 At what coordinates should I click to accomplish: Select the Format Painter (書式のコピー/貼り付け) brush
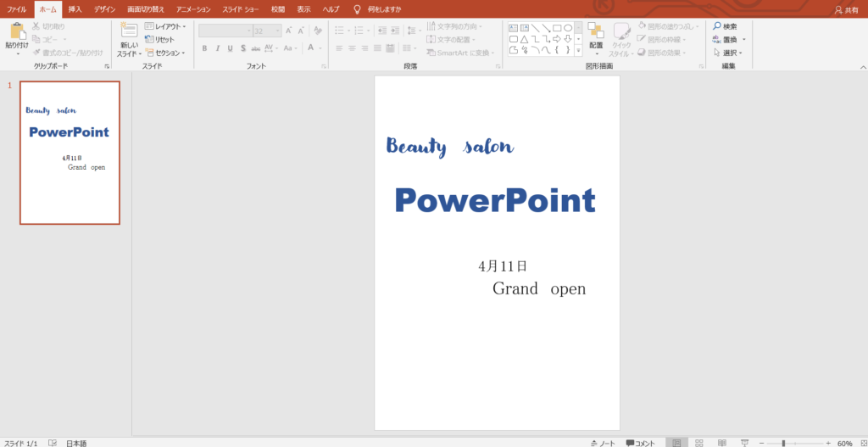37,53
